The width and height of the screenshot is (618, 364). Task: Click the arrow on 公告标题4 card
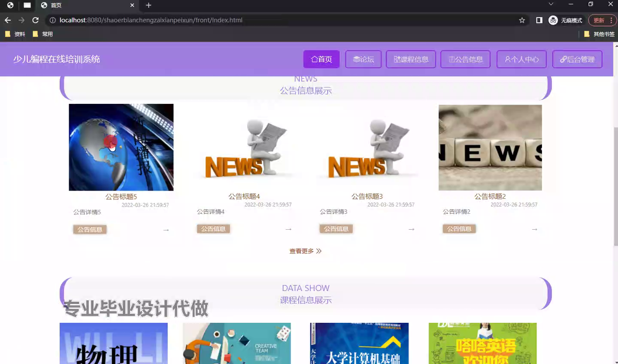pyautogui.click(x=288, y=229)
